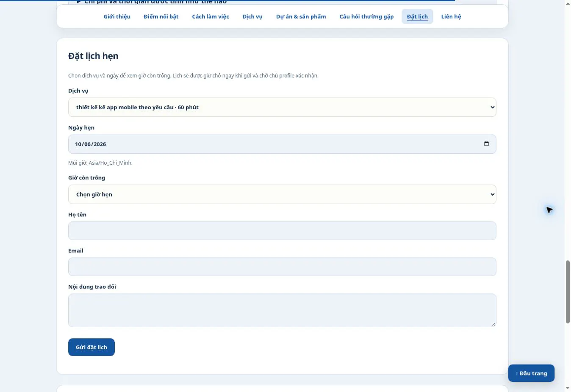Click the Múi giờ: Asia/Ho_Chi_Minh text
Viewport: 571px width, 392px height.
coord(100,163)
